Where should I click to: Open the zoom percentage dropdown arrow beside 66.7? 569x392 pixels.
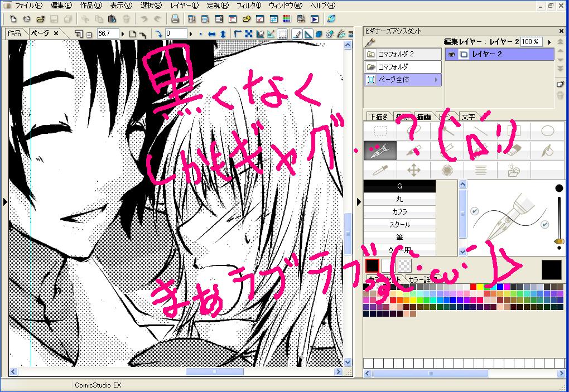click(x=123, y=34)
